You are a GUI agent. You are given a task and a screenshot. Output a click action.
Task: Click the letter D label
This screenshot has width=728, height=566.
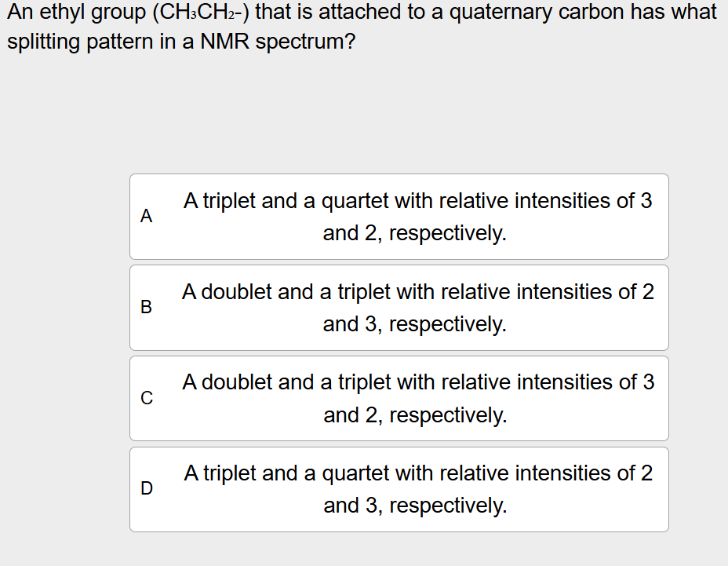[146, 488]
